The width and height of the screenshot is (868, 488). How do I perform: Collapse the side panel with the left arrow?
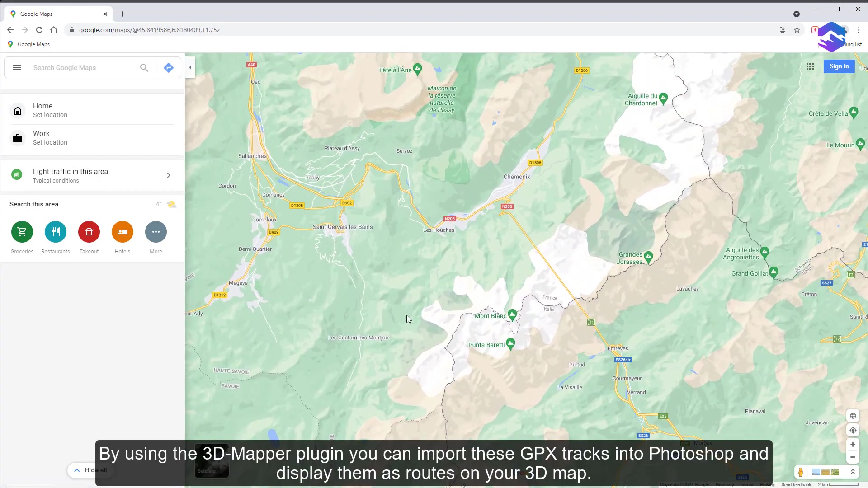(189, 67)
